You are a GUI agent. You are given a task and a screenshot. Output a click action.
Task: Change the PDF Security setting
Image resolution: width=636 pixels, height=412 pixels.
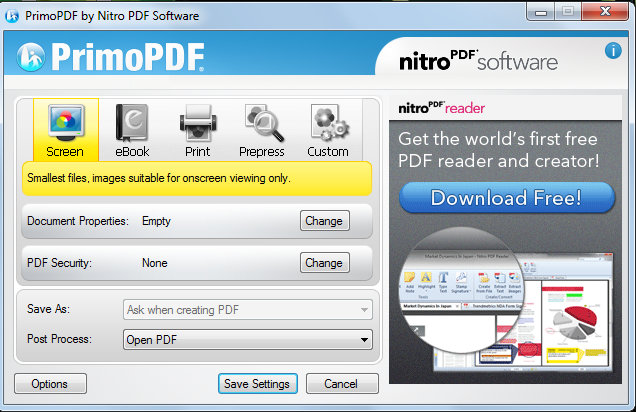coord(324,263)
